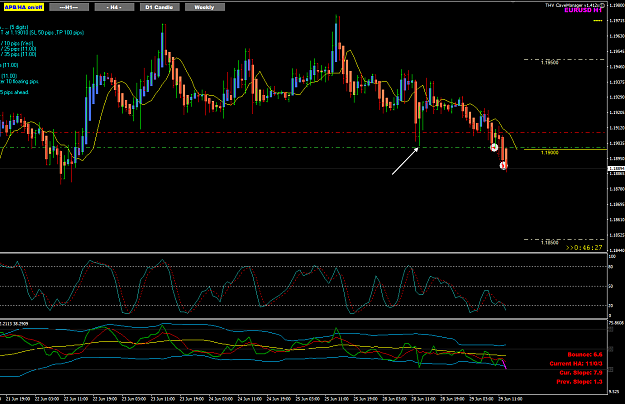This screenshot has width=625, height=404.
Task: Select the Current HA readout
Action: (576, 363)
